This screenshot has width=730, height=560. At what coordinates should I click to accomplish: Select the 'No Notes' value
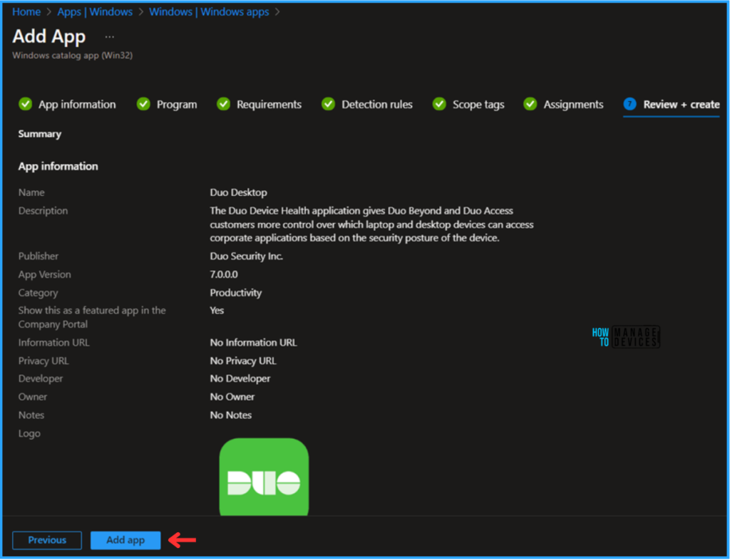tap(230, 415)
